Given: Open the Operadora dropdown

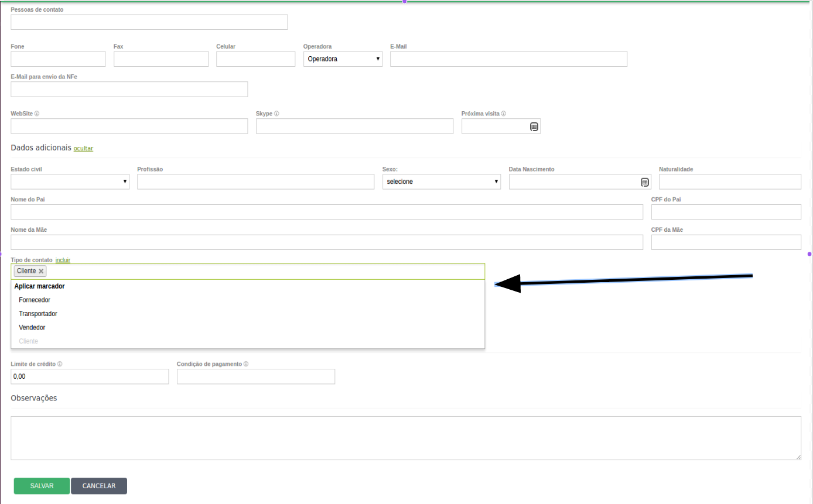Looking at the screenshot, I should pos(343,59).
